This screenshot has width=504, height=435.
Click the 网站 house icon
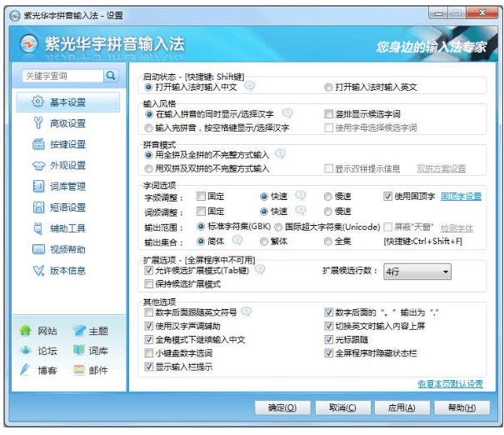click(x=25, y=330)
